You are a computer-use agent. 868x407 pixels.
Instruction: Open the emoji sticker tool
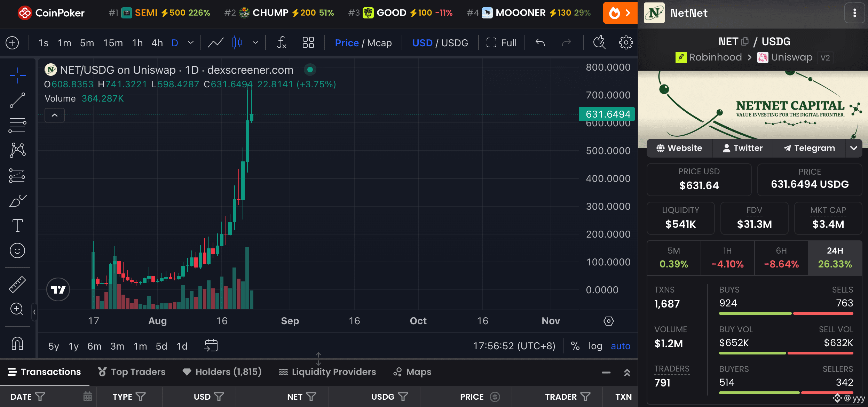coord(17,250)
